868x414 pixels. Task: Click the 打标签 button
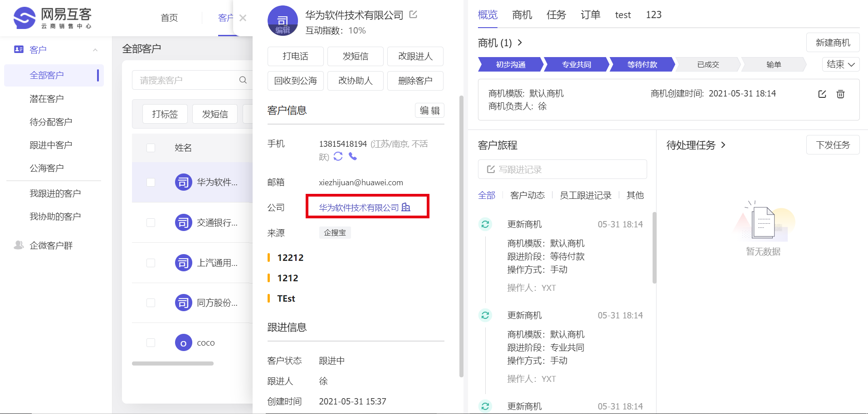click(x=165, y=114)
